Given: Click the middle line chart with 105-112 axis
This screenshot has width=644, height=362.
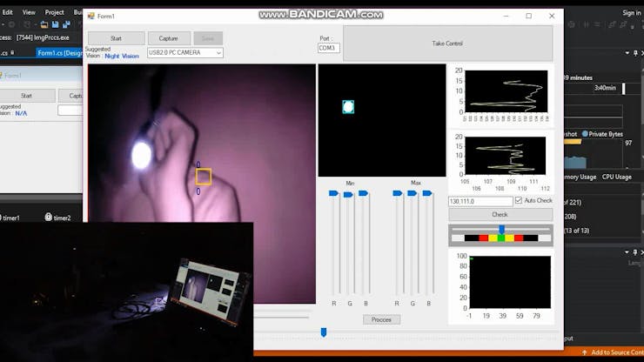Looking at the screenshot, I should [x=501, y=162].
